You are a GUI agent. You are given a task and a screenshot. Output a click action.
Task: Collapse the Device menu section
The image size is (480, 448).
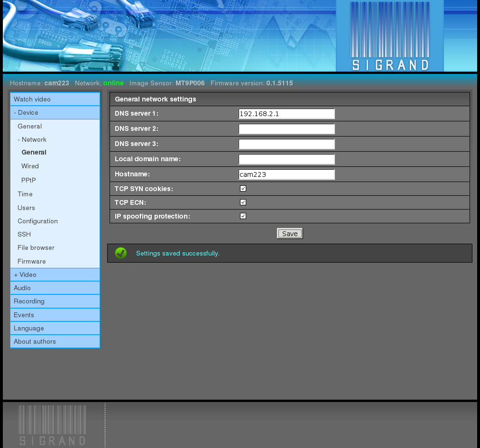click(x=55, y=113)
